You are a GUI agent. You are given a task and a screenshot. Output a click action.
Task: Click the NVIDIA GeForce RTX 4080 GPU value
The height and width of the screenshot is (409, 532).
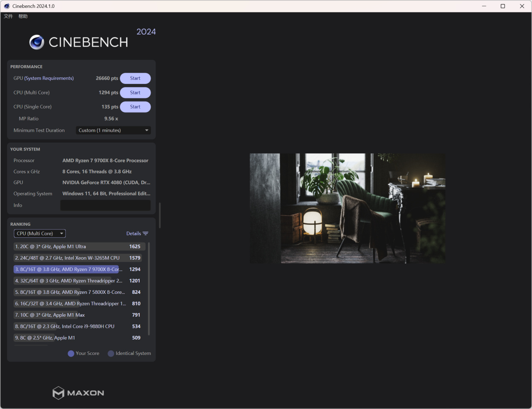(106, 182)
